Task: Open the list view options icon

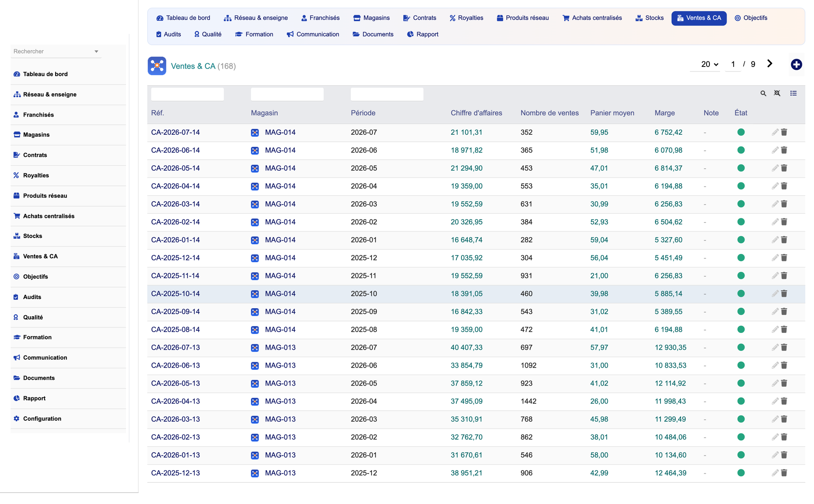Action: pos(793,93)
